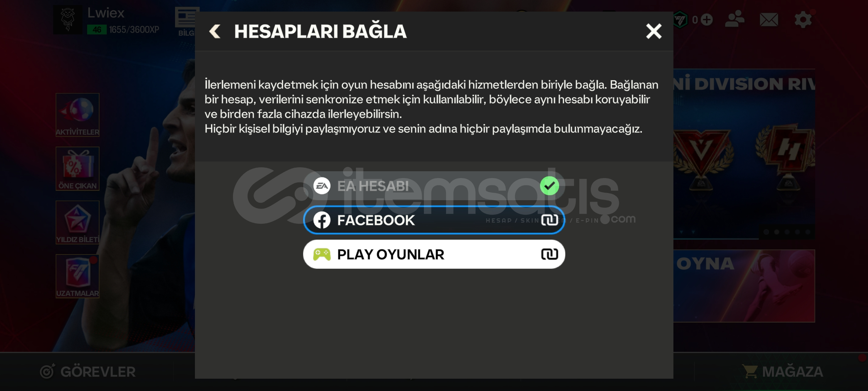This screenshot has height=391, width=868.
Task: Click the link icon on Play Oyunlar row
Action: pos(549,254)
